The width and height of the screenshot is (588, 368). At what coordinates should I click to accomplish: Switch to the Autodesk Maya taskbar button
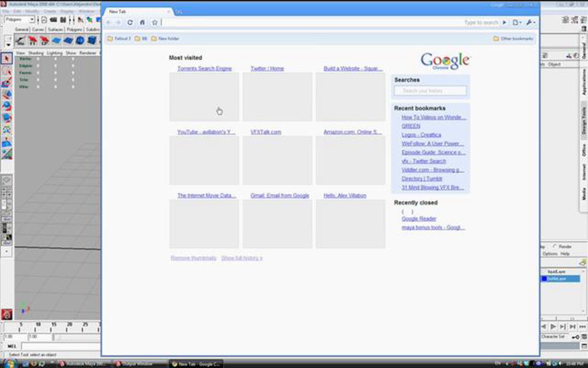(84, 364)
